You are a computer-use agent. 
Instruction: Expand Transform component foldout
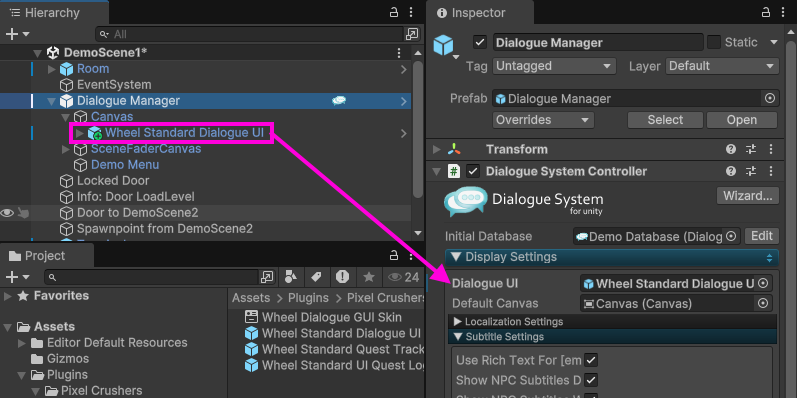click(x=437, y=149)
